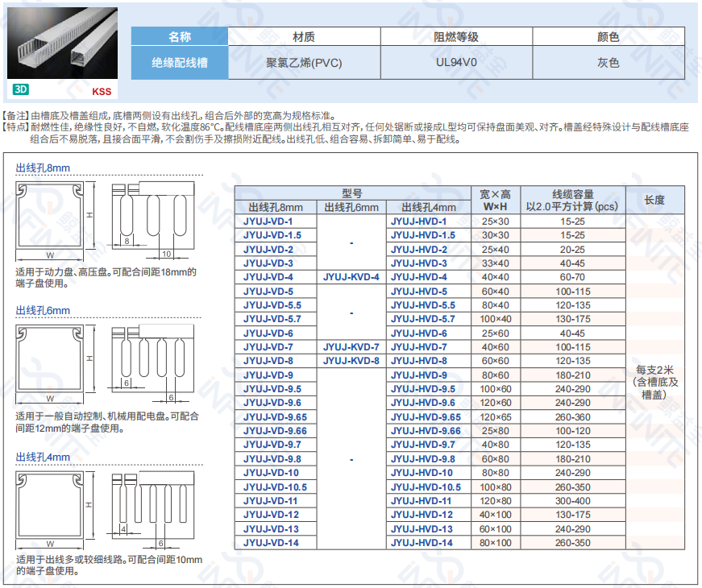Click the green 3D badge icon
The image size is (702, 588).
(21, 90)
